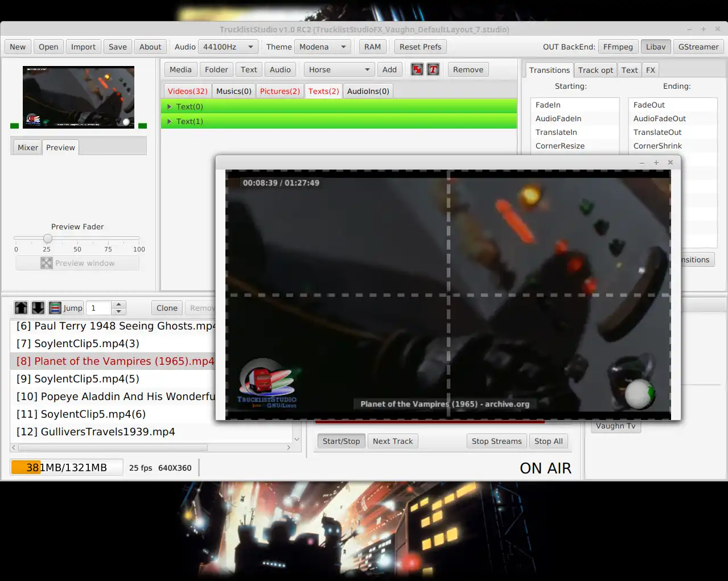The height and width of the screenshot is (581, 728).
Task: Open the Modena theme dropdown
Action: tap(323, 47)
